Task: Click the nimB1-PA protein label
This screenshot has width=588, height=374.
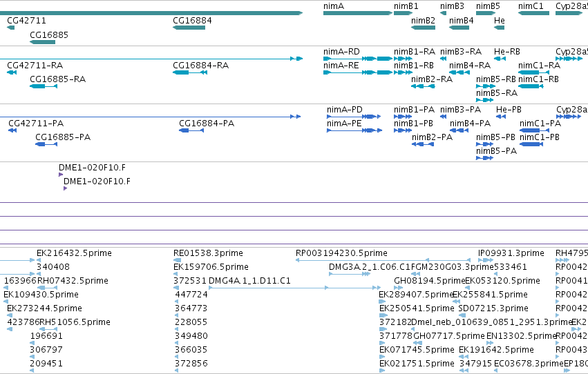Action: point(414,110)
